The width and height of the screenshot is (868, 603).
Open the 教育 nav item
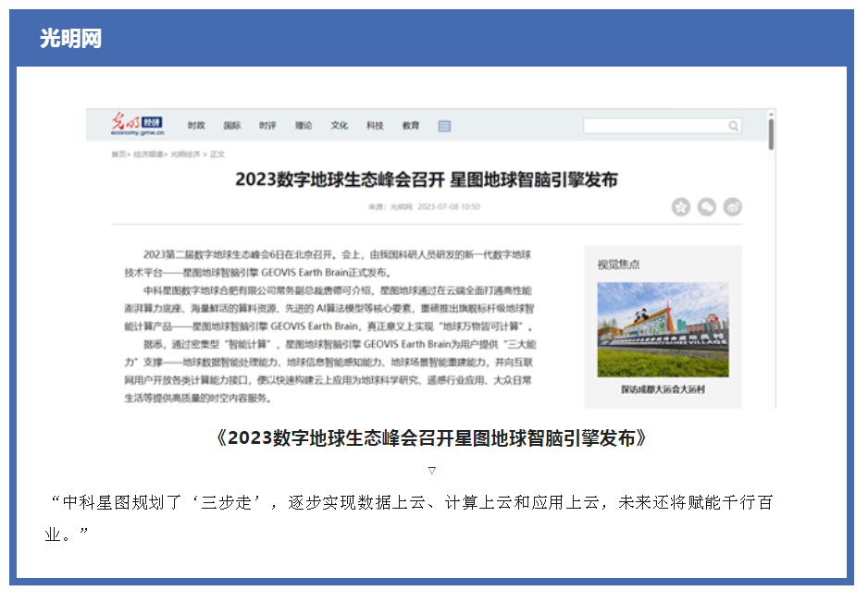click(411, 126)
